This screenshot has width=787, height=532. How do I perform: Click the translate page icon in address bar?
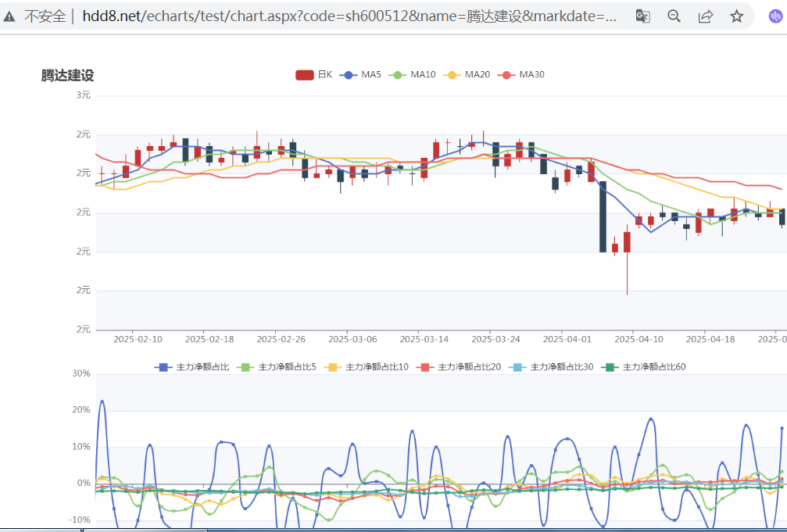pyautogui.click(x=643, y=16)
